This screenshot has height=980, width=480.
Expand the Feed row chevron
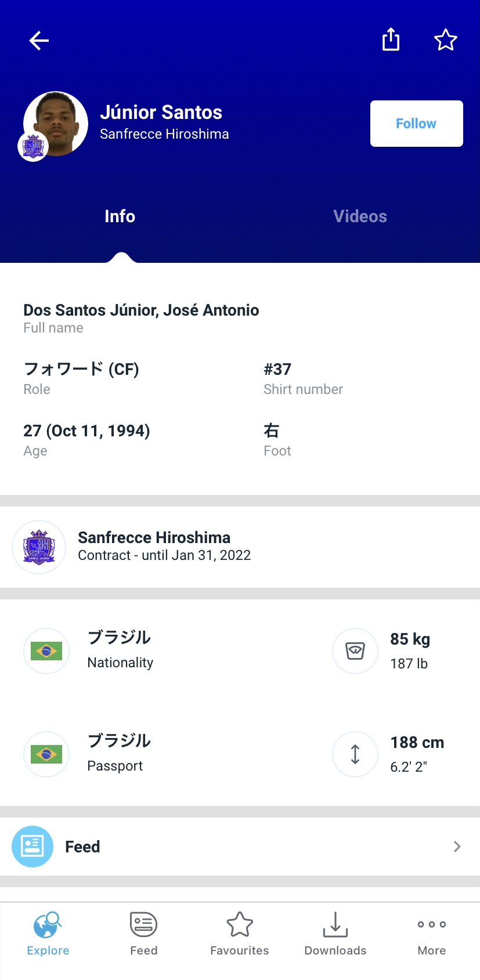pos(457,847)
